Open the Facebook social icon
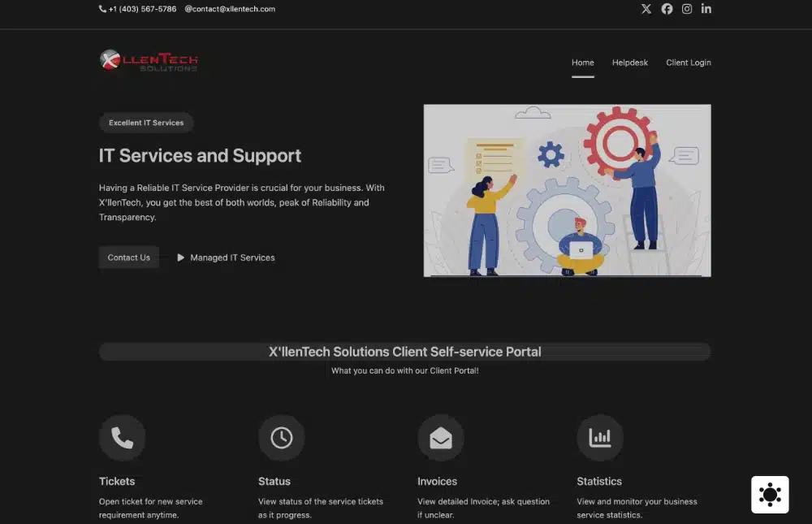Screen dimensions: 812x524 click(667, 9)
